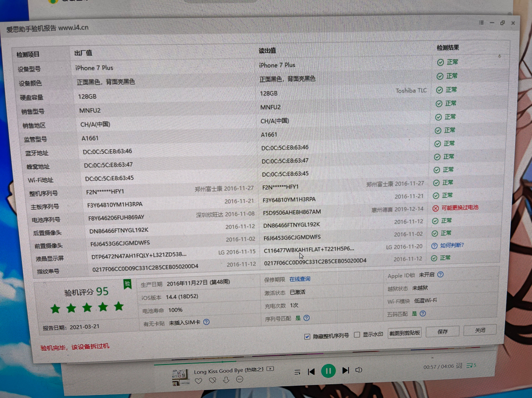
Task: Click the 关闭 button
Action: pyautogui.click(x=480, y=330)
